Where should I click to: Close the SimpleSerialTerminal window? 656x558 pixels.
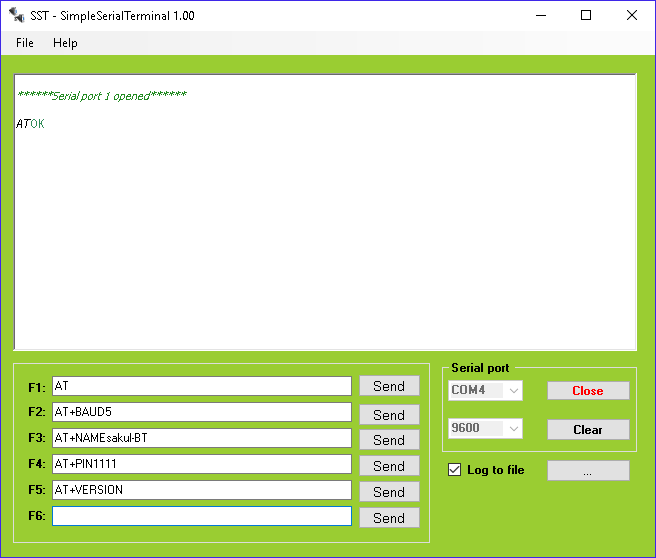click(x=632, y=15)
